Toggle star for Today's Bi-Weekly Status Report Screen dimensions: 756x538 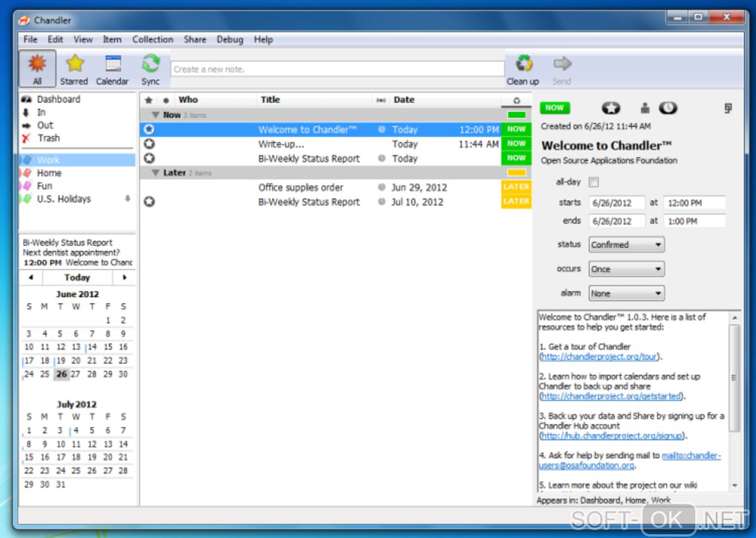click(x=149, y=158)
